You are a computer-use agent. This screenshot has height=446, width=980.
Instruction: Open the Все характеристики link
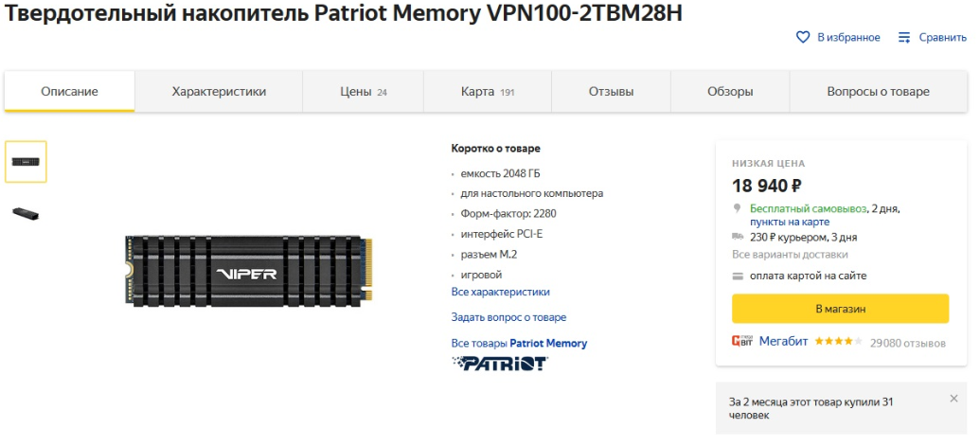point(500,292)
